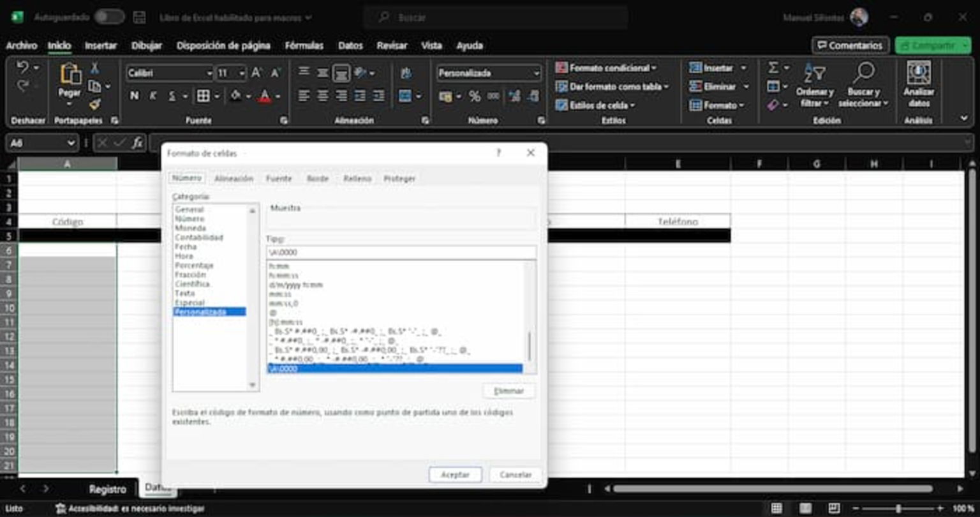Click the Wrap text icon
Screen dimensions: 980x517
406,73
